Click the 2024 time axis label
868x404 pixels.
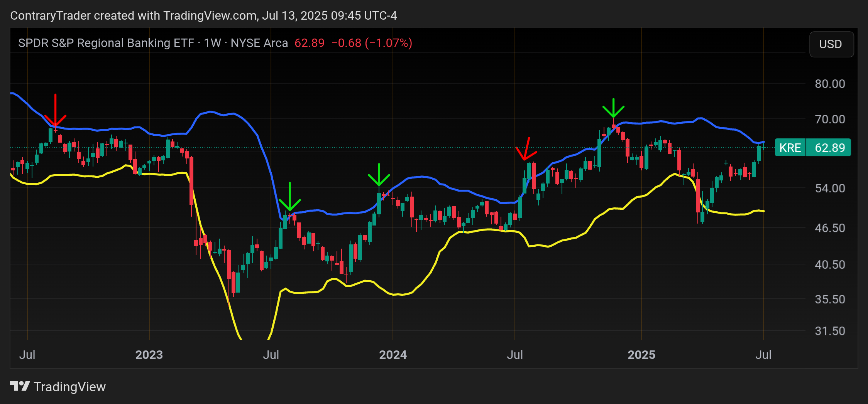point(393,355)
